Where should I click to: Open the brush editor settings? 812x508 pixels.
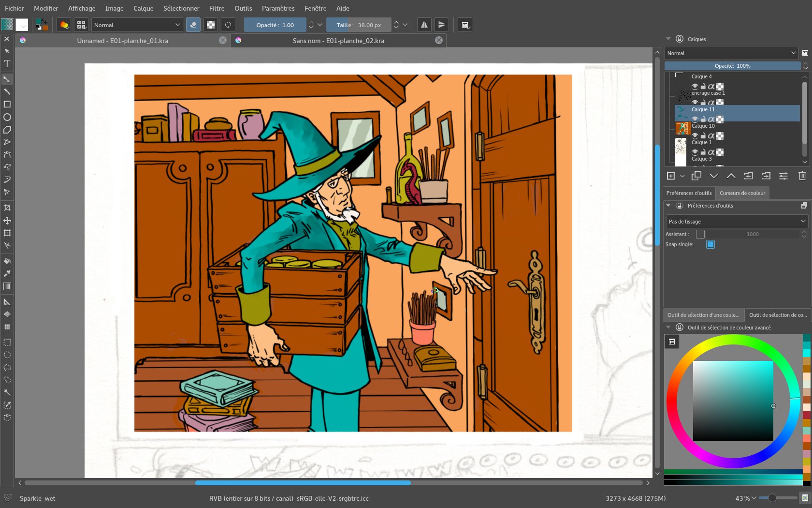(x=64, y=25)
